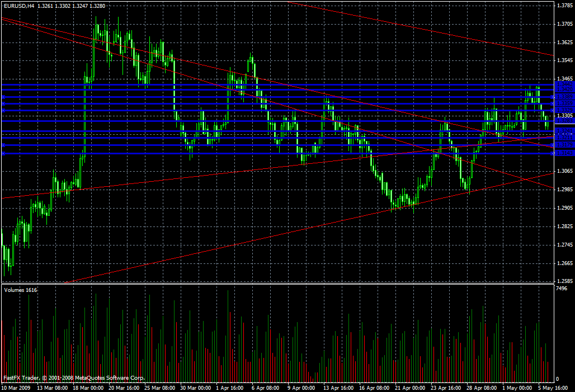Click the 30 Mar 00:00 date label
The image size is (575, 392).
[x=196, y=388]
